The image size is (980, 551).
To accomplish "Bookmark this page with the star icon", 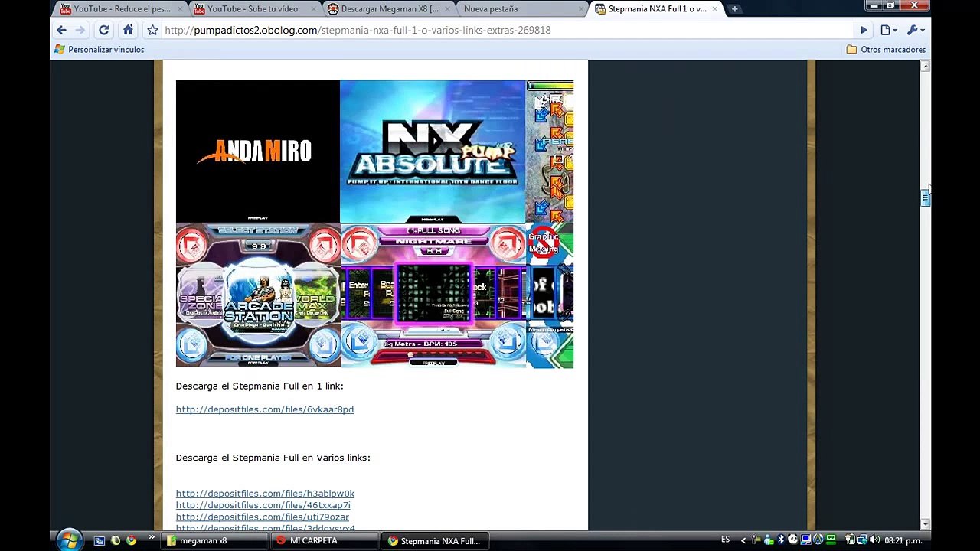I will 152,30.
